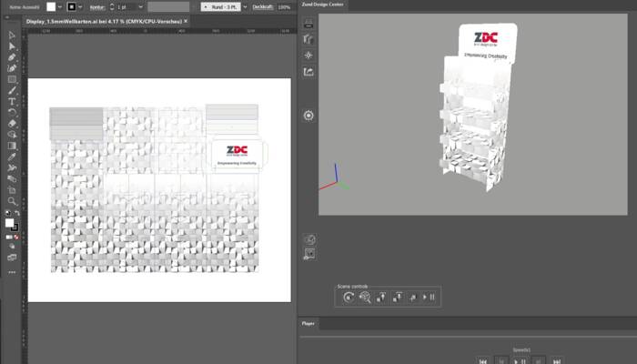Click the zoom icon in Scene controls
637x364 pixels.
pyautogui.click(x=364, y=297)
